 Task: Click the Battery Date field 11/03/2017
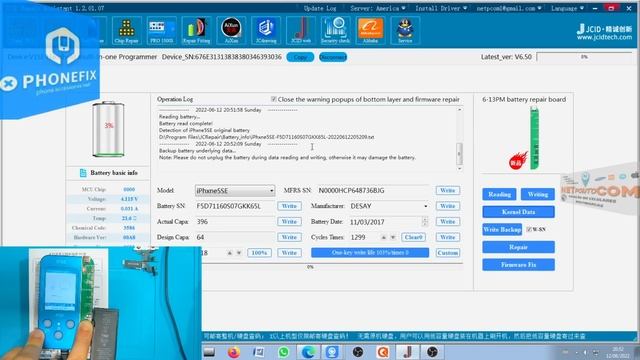385,222
